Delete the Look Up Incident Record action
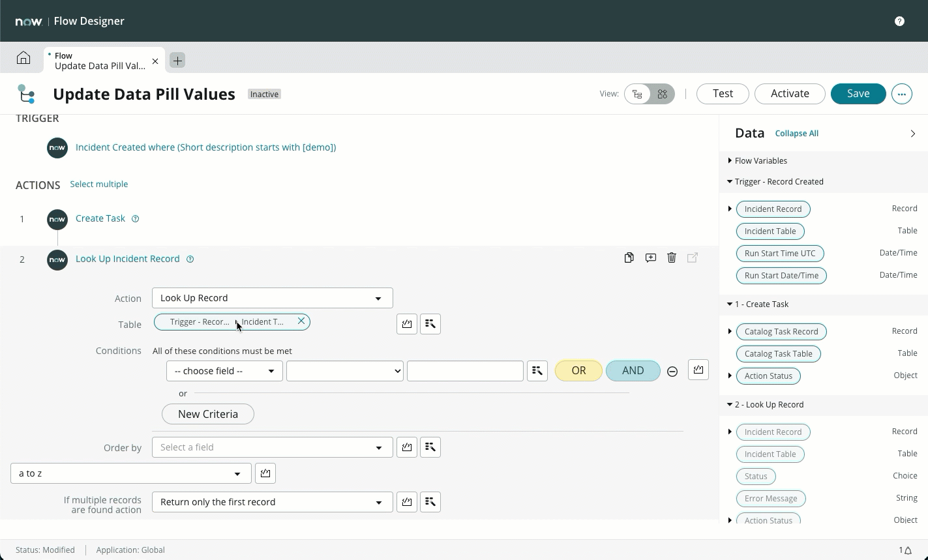Screen dimensions: 928x560 click(672, 258)
